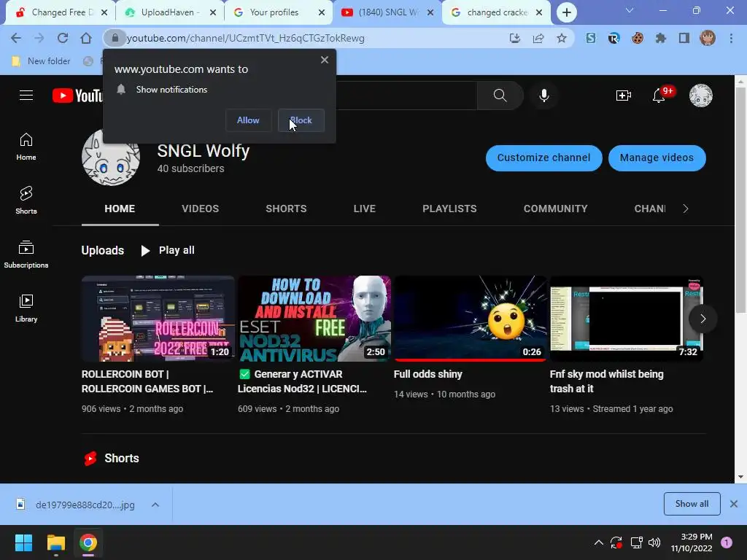The image size is (747, 560).
Task: Click the address bar URL
Action: [x=245, y=38]
